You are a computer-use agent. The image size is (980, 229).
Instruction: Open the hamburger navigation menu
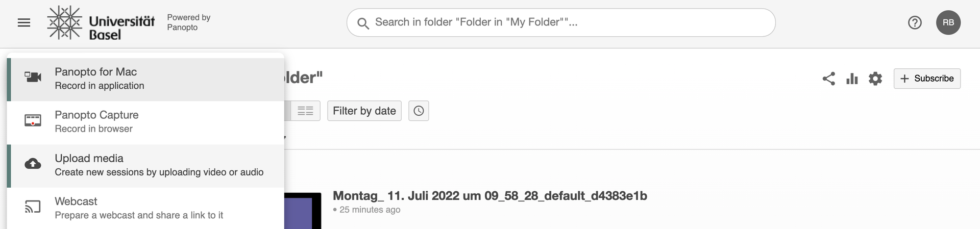click(x=24, y=22)
